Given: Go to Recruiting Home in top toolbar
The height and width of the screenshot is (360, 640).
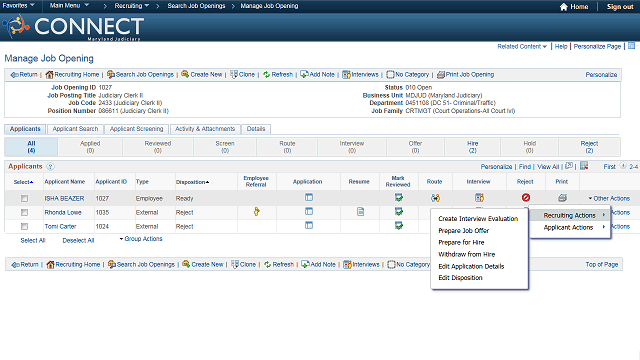Looking at the screenshot, I should point(73,75).
